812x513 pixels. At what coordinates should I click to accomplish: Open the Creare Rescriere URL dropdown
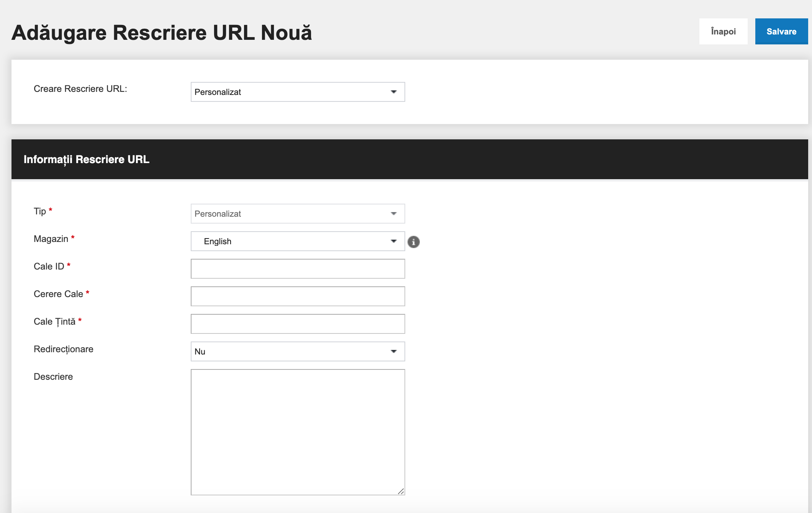[x=298, y=92]
